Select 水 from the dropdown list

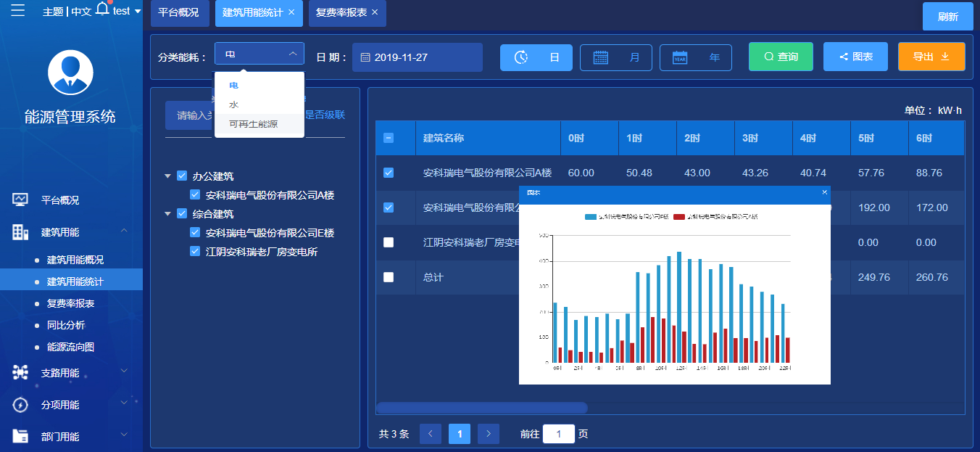point(259,104)
